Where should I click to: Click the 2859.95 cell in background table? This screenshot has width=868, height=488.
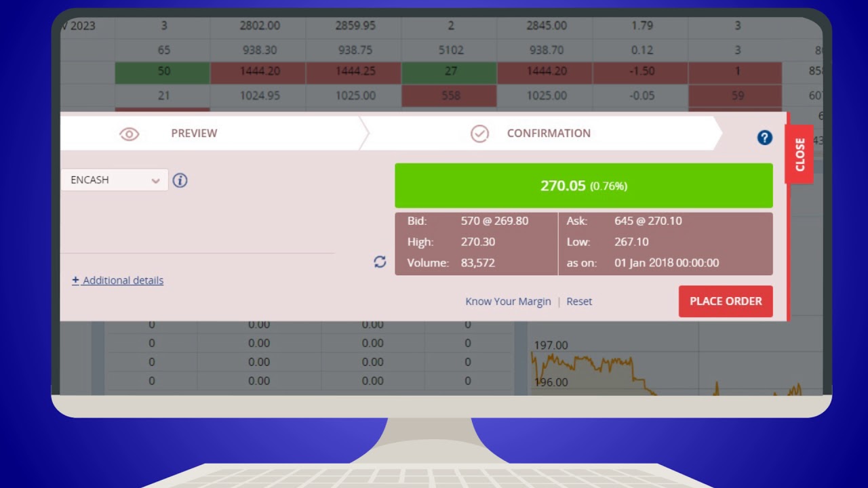354,26
